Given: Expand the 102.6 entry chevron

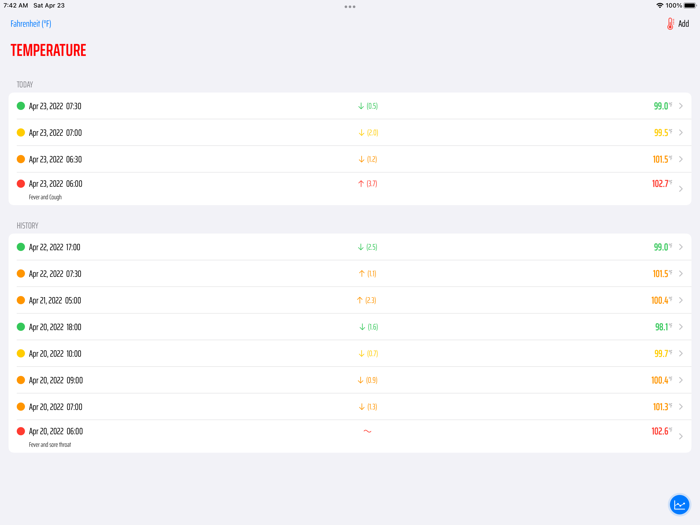Looking at the screenshot, I should click(681, 436).
